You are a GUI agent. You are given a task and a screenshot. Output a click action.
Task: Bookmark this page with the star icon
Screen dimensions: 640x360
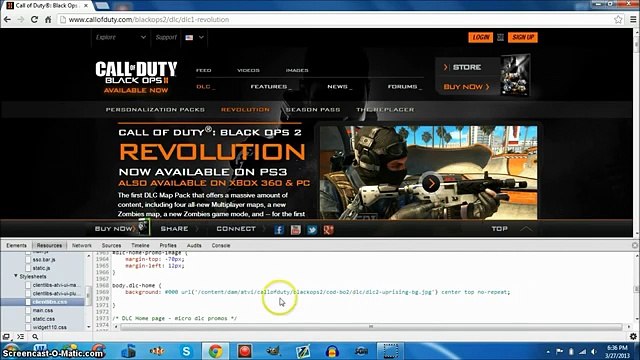click(618, 19)
